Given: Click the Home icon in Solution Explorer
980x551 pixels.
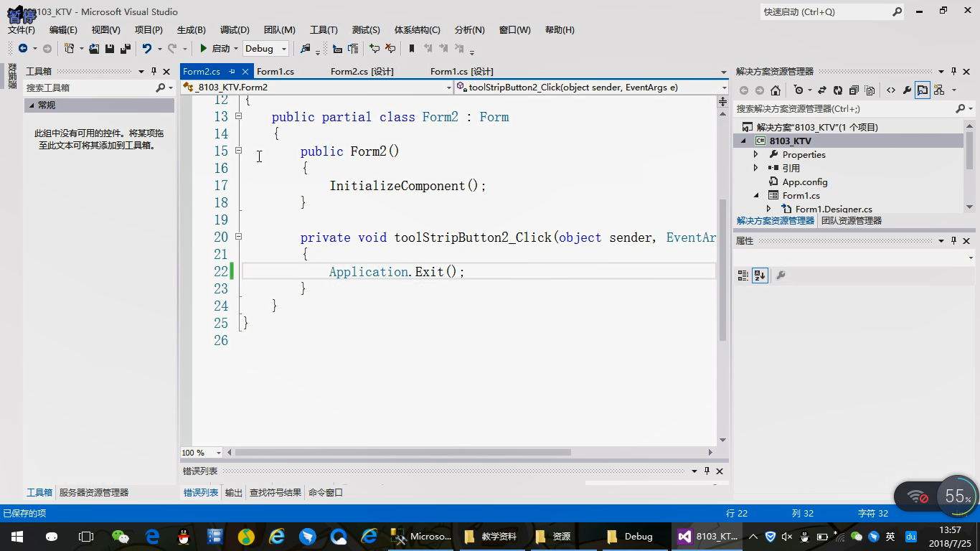Looking at the screenshot, I should tap(776, 90).
